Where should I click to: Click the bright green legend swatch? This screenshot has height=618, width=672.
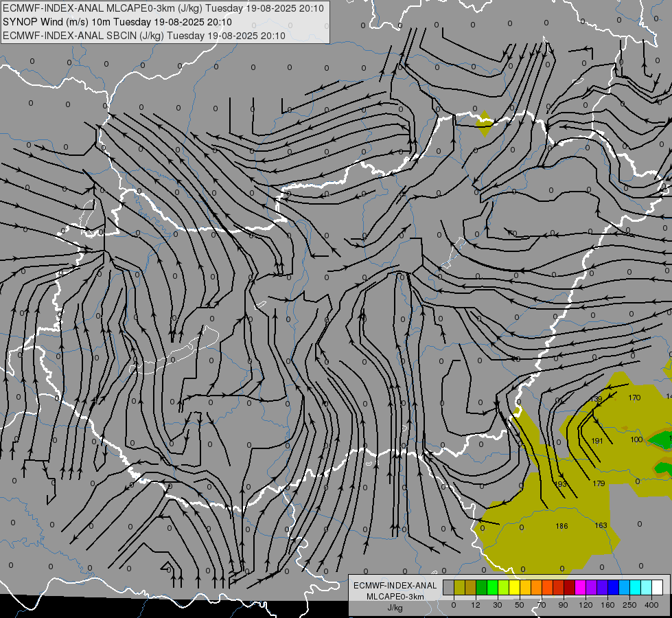pyautogui.click(x=492, y=587)
